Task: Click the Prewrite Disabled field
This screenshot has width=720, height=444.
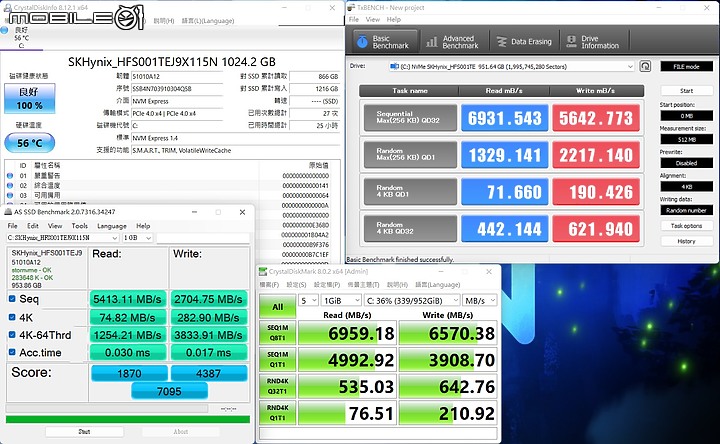Action: [x=686, y=163]
